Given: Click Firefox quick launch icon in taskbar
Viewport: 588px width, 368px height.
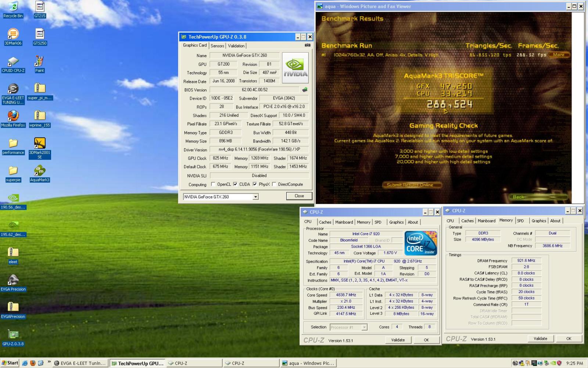Looking at the screenshot, I should pyautogui.click(x=33, y=363).
